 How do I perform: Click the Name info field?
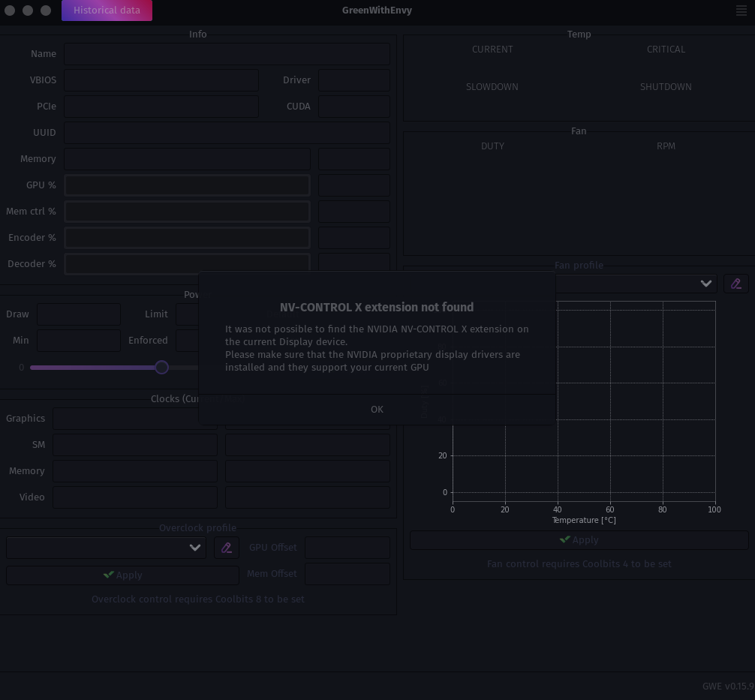click(227, 54)
